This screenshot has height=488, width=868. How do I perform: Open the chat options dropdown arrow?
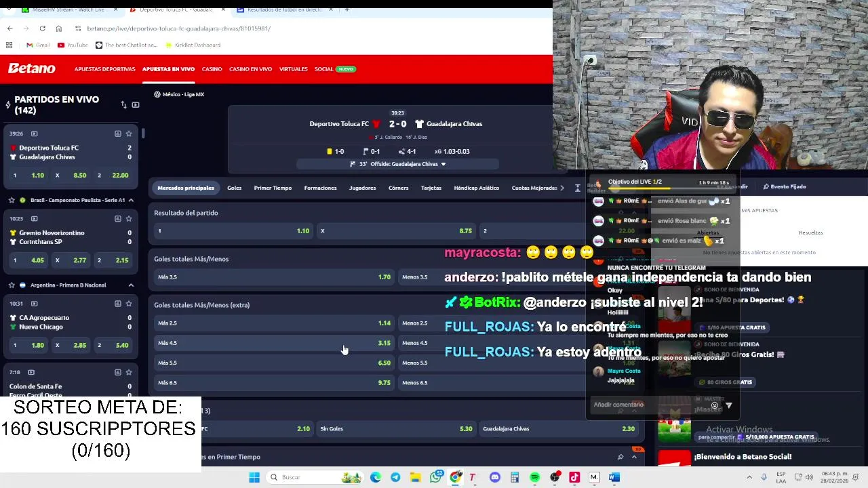point(729,405)
